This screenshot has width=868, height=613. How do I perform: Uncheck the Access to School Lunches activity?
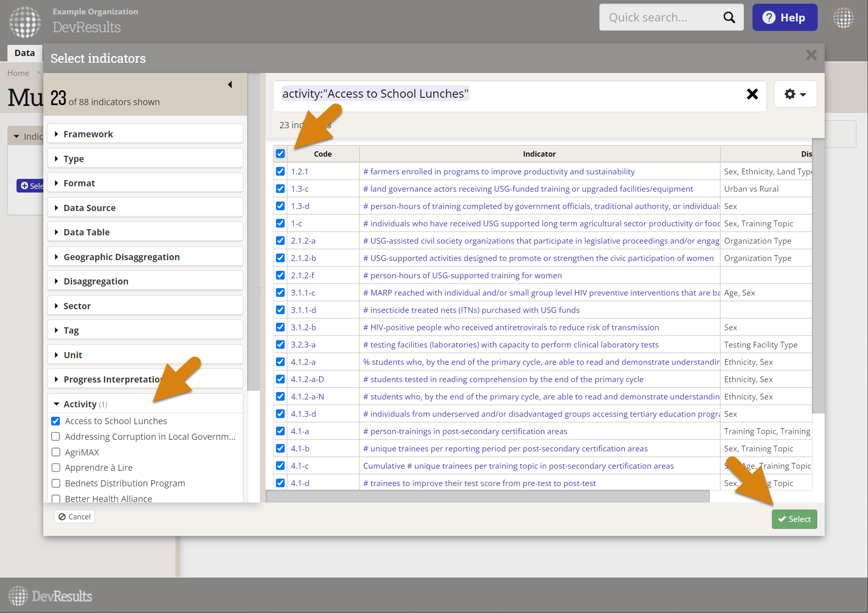coord(56,421)
